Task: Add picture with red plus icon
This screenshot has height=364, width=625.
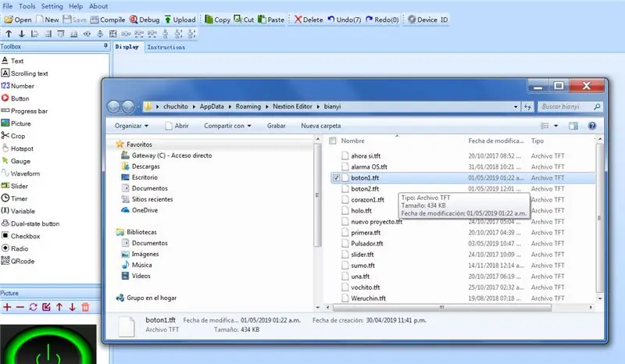Action: [7, 307]
